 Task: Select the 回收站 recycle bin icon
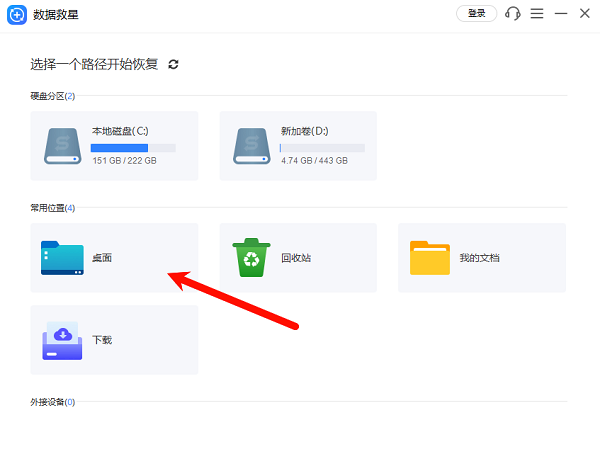click(x=251, y=258)
